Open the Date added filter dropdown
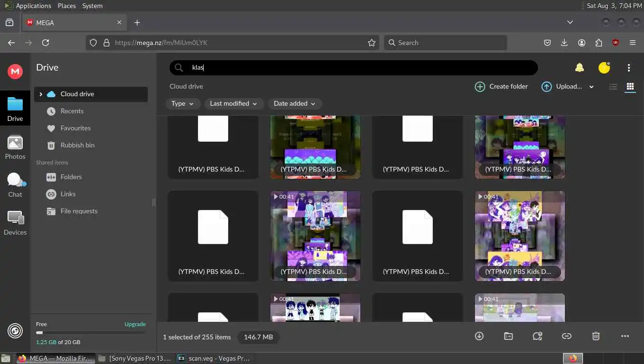The width and height of the screenshot is (644, 364). (x=295, y=104)
